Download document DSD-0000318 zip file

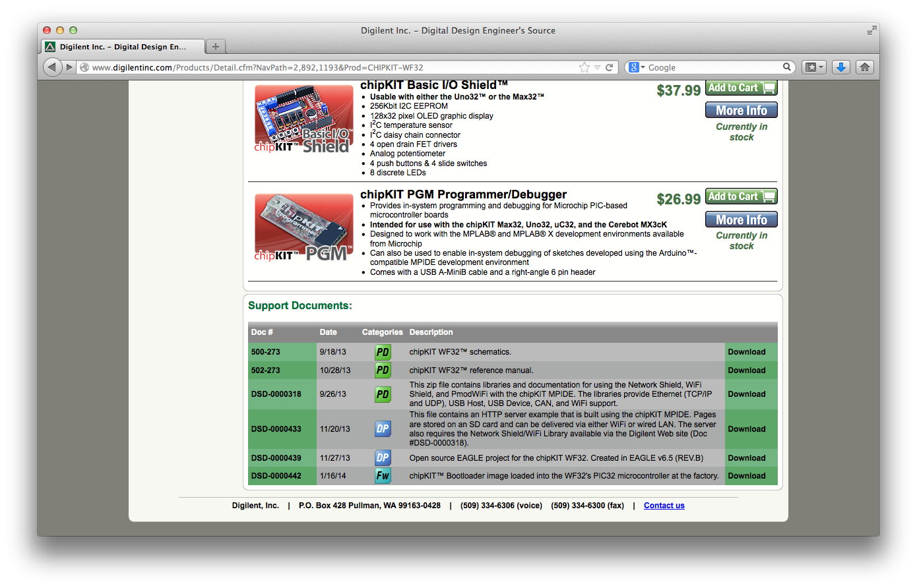click(747, 394)
